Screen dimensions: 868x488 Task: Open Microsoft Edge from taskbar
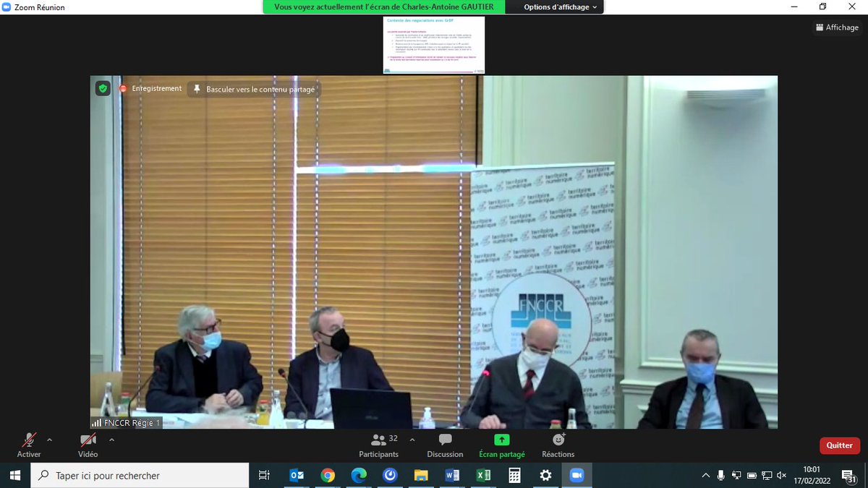[x=359, y=475]
